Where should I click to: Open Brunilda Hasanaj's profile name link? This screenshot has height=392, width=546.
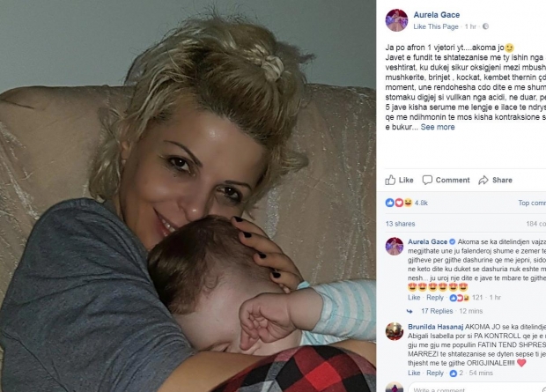[436, 327]
